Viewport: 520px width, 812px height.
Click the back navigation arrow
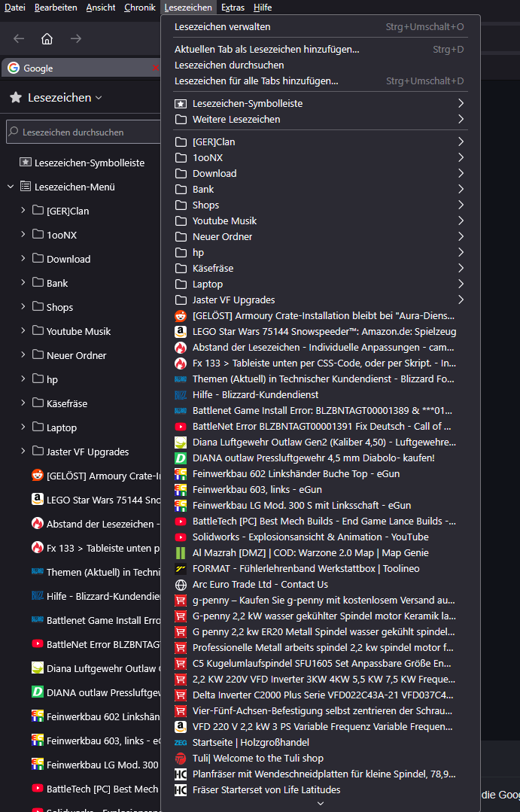tap(19, 38)
